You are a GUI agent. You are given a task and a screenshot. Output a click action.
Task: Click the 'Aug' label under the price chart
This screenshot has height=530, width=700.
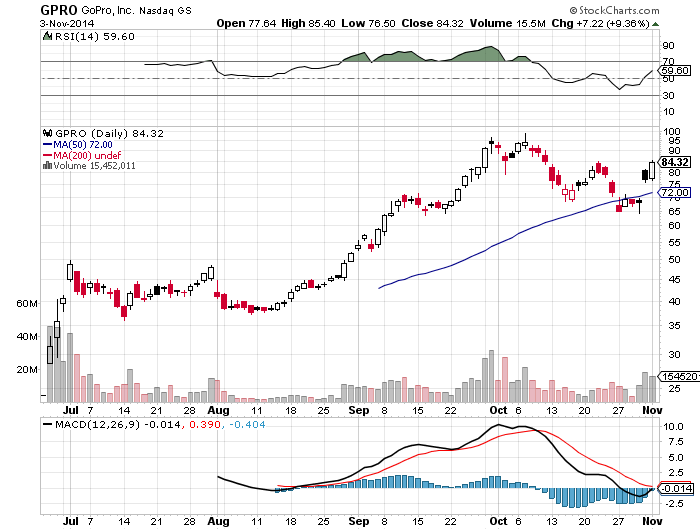tap(219, 410)
